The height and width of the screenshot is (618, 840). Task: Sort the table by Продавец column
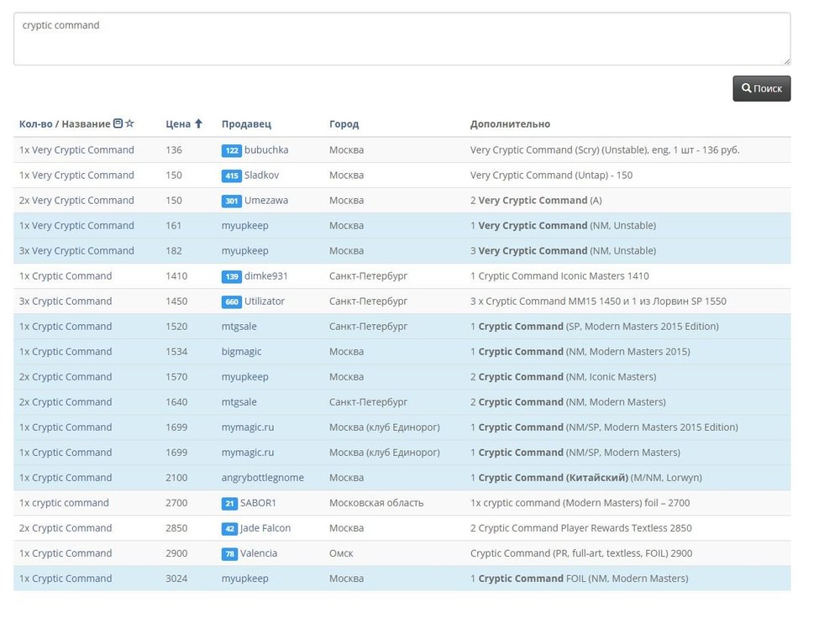(246, 124)
